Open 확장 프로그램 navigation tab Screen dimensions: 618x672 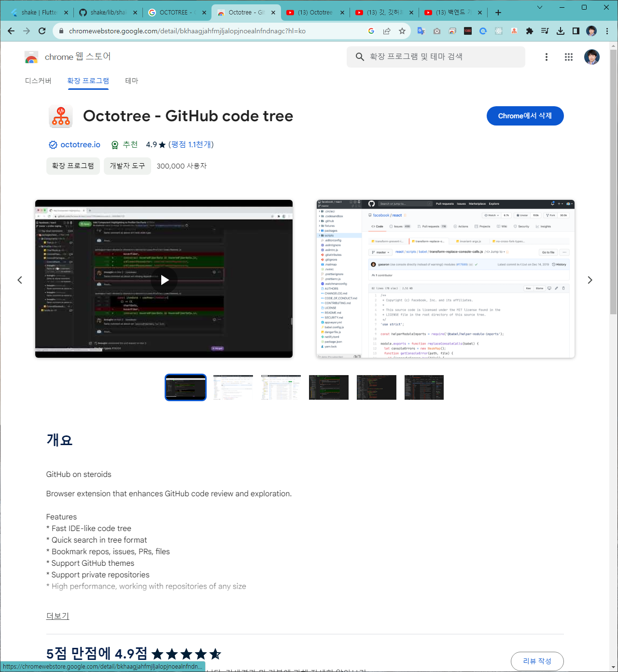coord(88,81)
